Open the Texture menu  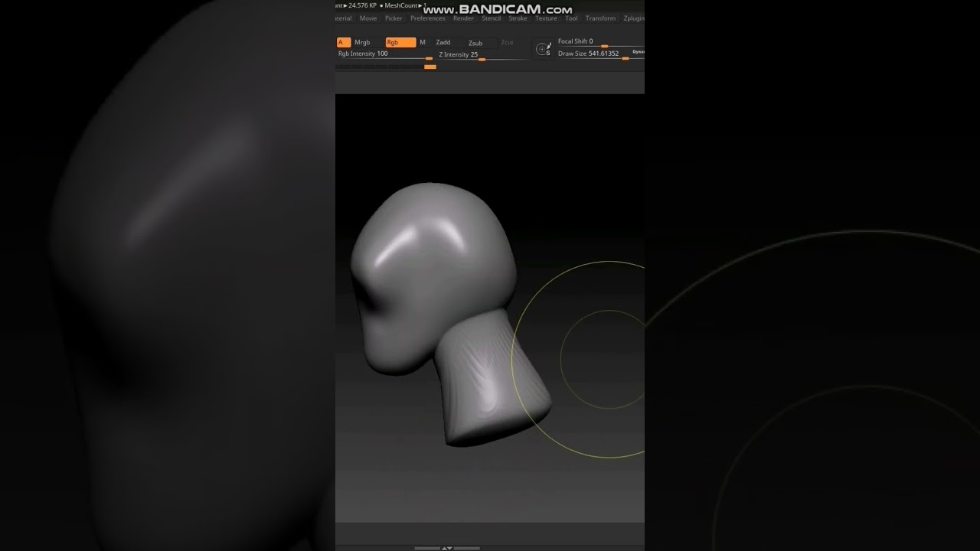point(546,18)
